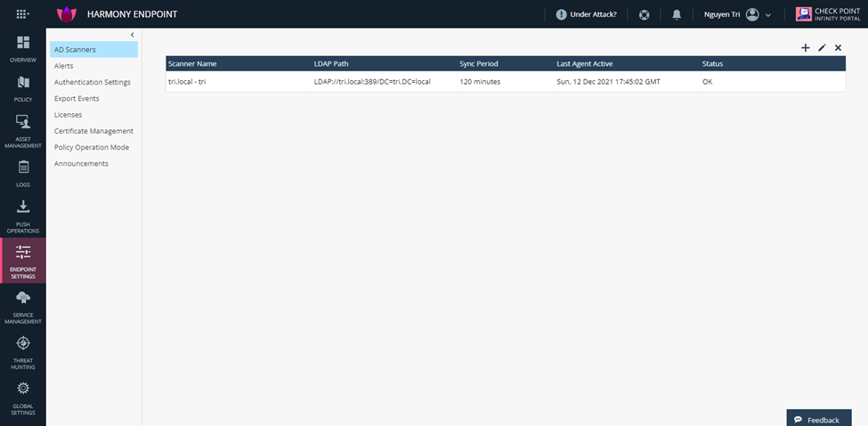The height and width of the screenshot is (426, 868).
Task: Open Global Settings gear icon
Action: (x=22, y=388)
